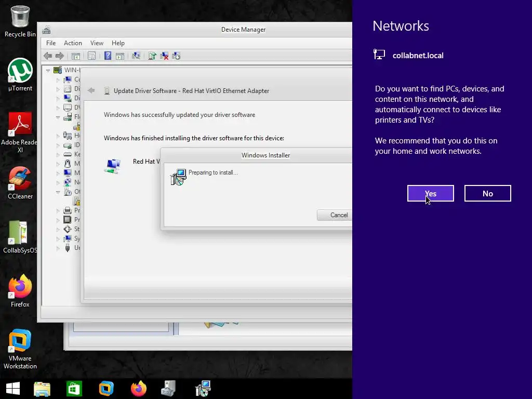This screenshot has height=399, width=532.
Task: Open VMware Workstation desktop shortcut
Action: pos(20,349)
